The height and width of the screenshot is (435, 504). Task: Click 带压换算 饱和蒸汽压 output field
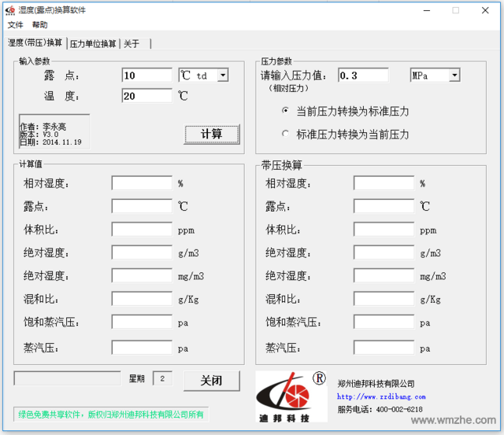(x=384, y=322)
